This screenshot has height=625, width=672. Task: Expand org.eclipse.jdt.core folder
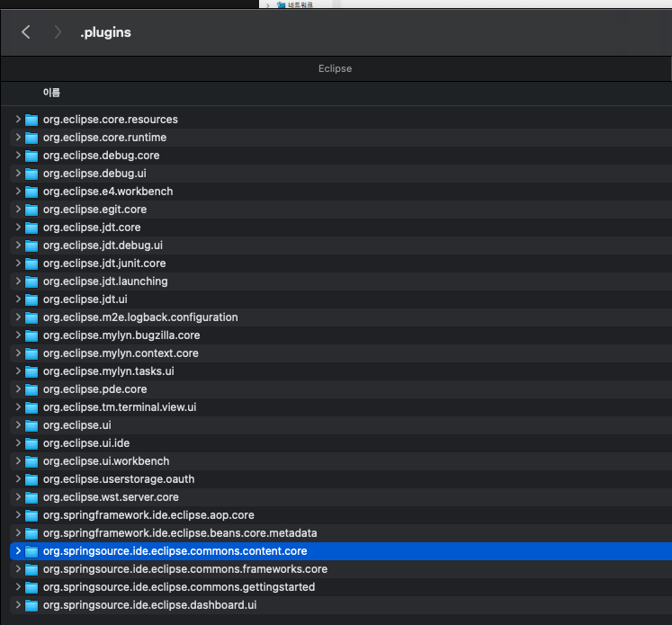tap(18, 227)
